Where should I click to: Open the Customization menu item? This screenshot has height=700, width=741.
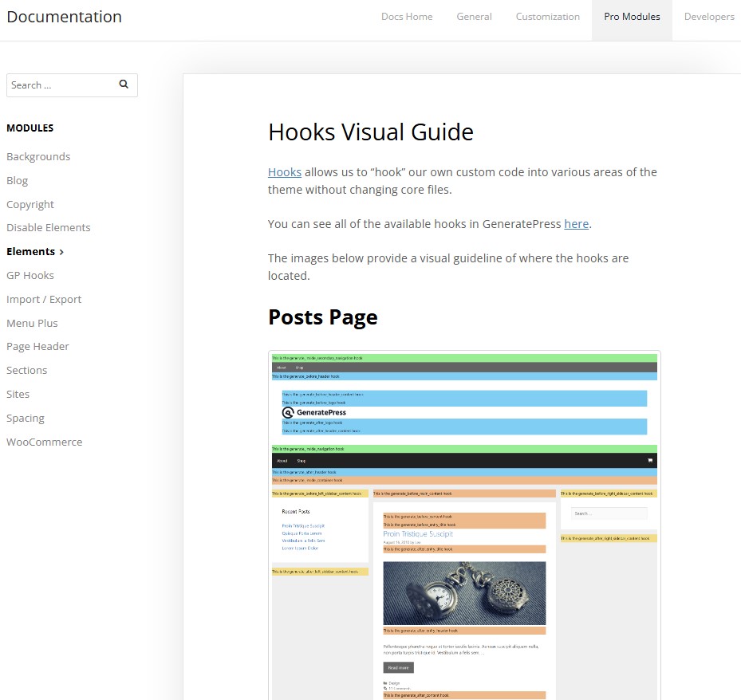point(547,17)
